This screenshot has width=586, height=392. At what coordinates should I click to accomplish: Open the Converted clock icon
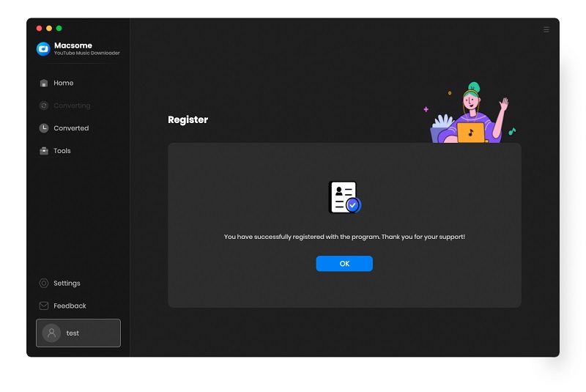44,128
